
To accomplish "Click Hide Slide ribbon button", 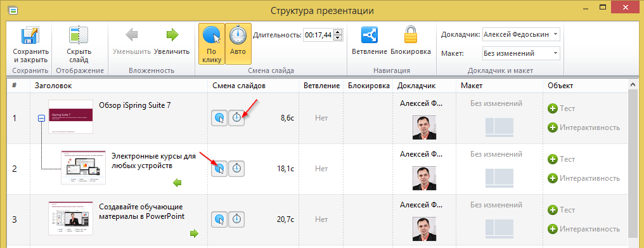I will click(x=79, y=45).
